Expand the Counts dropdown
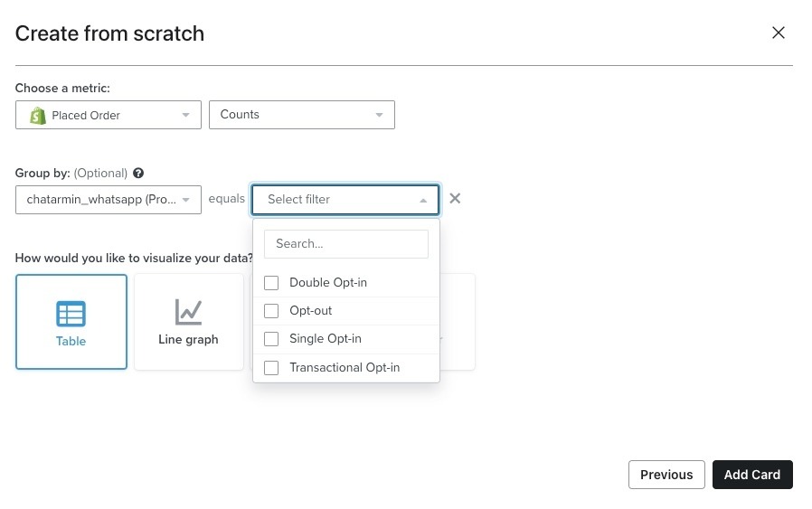The image size is (812, 509). click(302, 115)
